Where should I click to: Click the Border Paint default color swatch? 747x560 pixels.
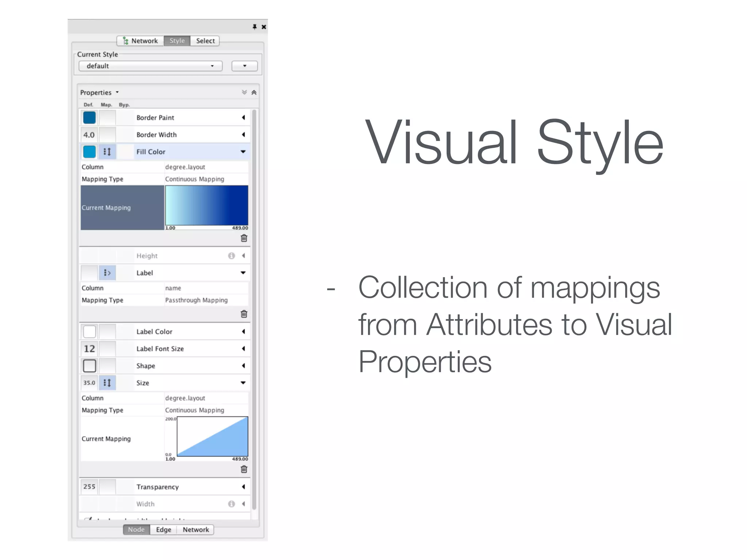point(89,118)
